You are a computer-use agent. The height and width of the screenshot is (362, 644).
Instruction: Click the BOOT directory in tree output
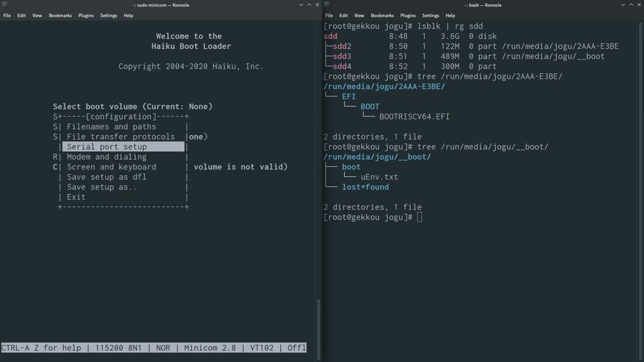(x=370, y=107)
